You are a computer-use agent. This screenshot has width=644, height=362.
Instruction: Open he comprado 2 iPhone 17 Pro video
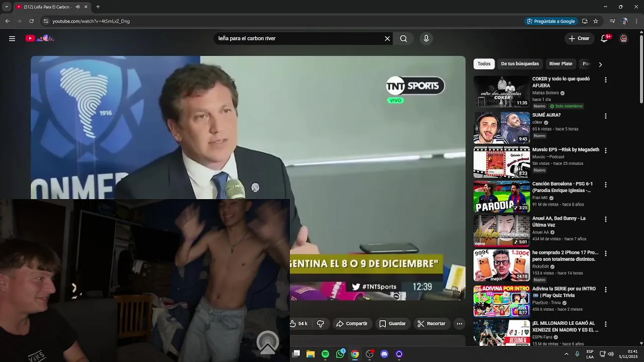pos(565,256)
